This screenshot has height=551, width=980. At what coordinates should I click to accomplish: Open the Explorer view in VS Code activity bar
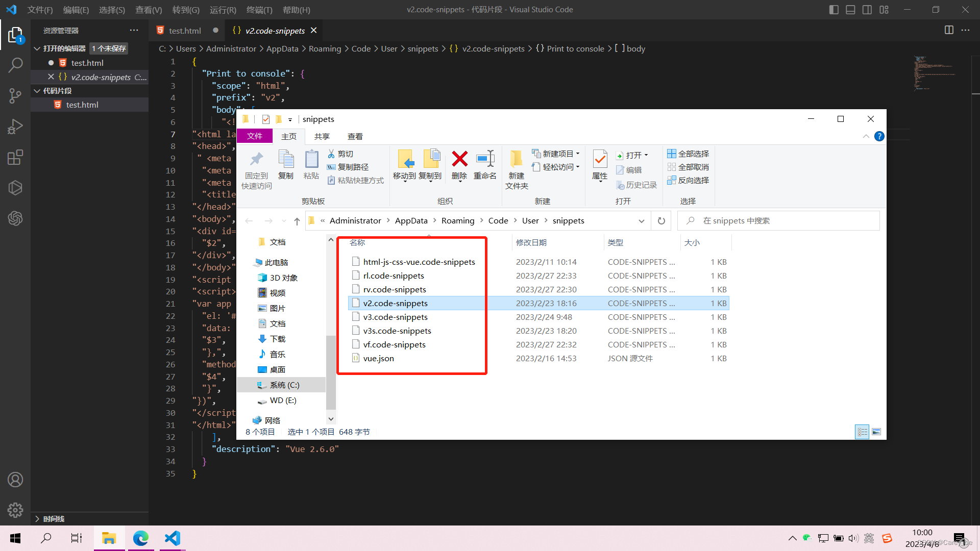[x=15, y=35]
